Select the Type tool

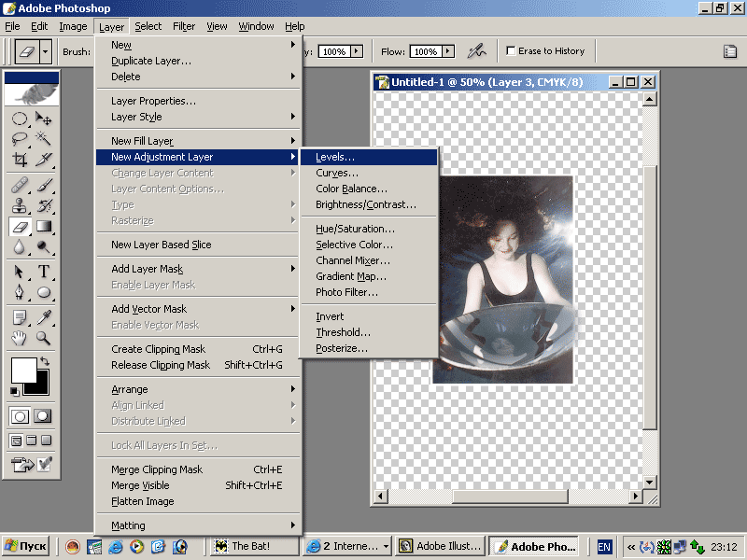(x=44, y=272)
